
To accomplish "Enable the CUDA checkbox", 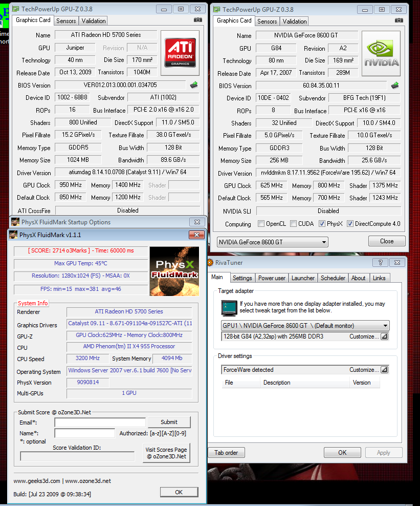I will [294, 224].
